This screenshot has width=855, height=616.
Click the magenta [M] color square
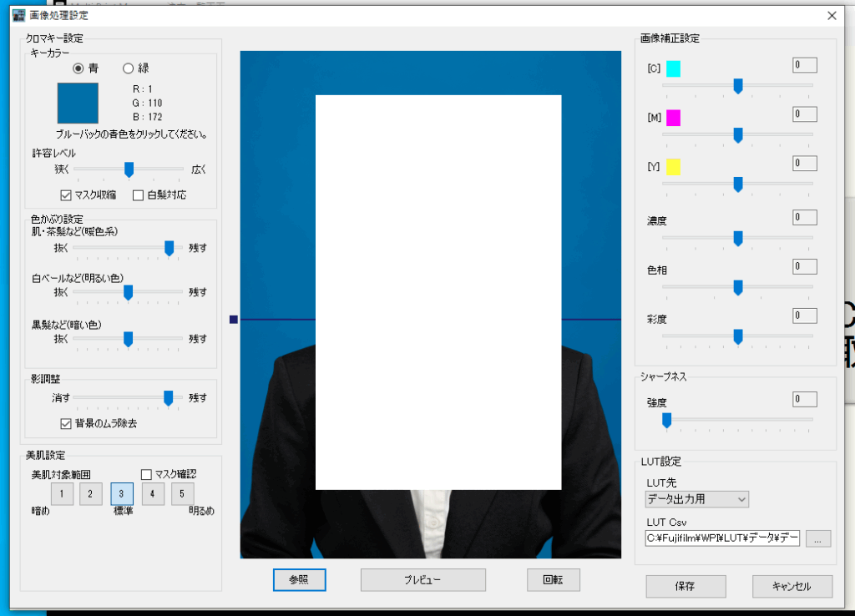click(673, 118)
